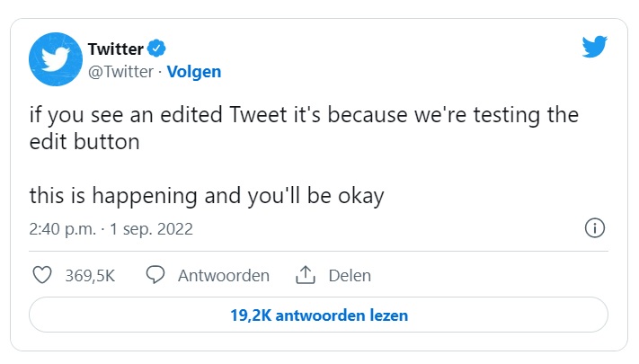The width and height of the screenshot is (639, 364).
Task: Click the 369,5K likes count
Action: pos(90,275)
